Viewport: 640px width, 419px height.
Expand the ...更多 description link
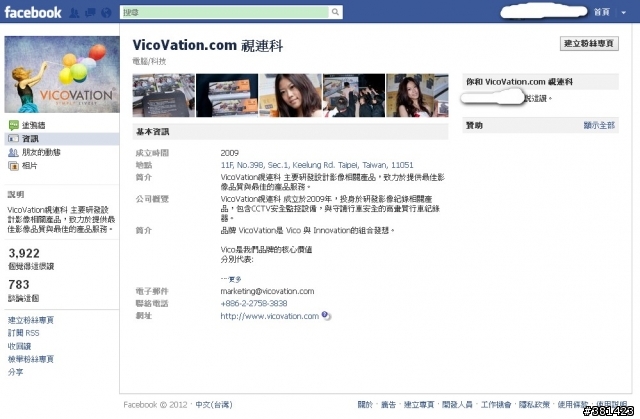(x=231, y=279)
